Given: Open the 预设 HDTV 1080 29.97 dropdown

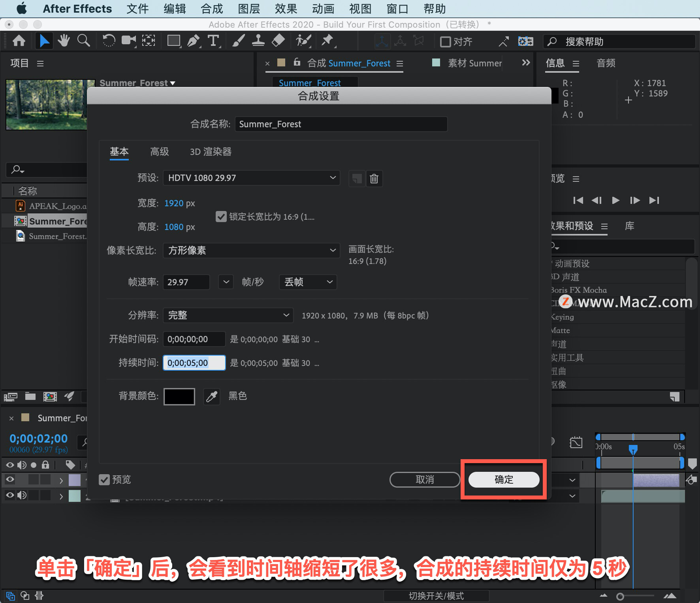Looking at the screenshot, I should 252,178.
